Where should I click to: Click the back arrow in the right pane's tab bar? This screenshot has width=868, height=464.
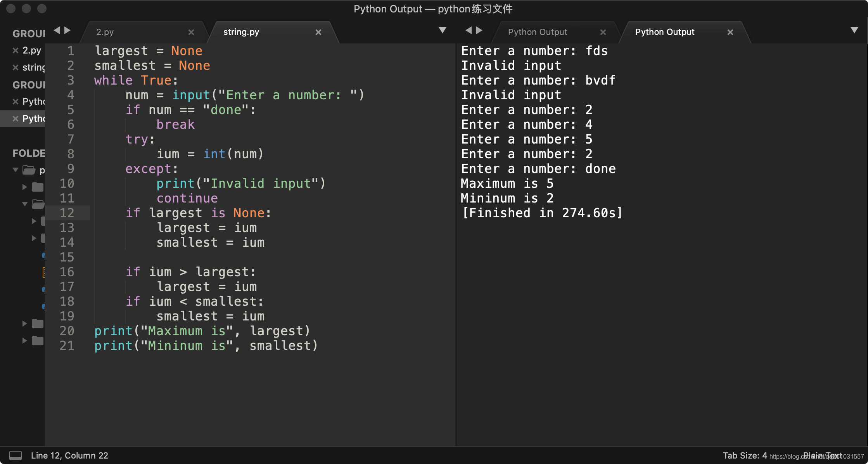(x=468, y=30)
